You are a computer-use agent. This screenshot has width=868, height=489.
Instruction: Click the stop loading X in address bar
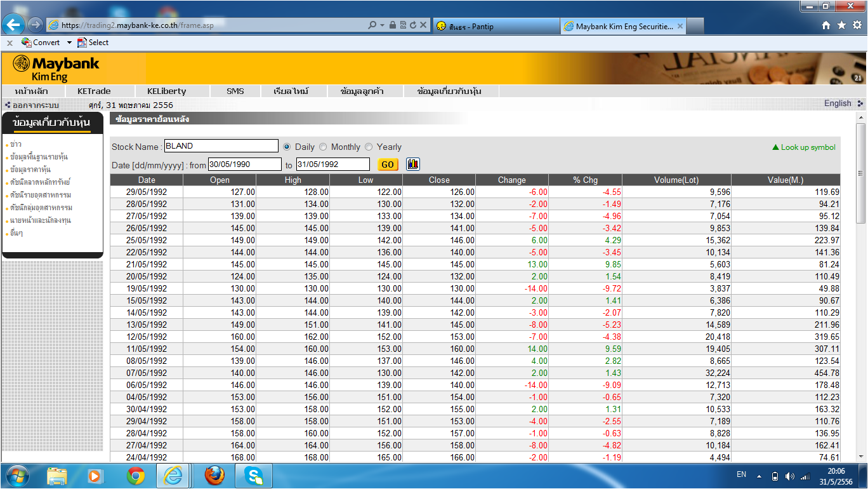click(423, 25)
